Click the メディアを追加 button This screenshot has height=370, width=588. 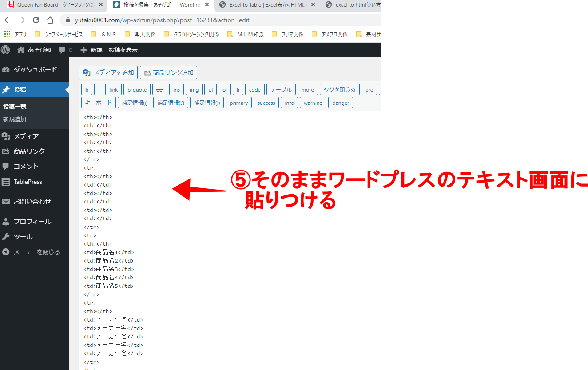[108, 72]
